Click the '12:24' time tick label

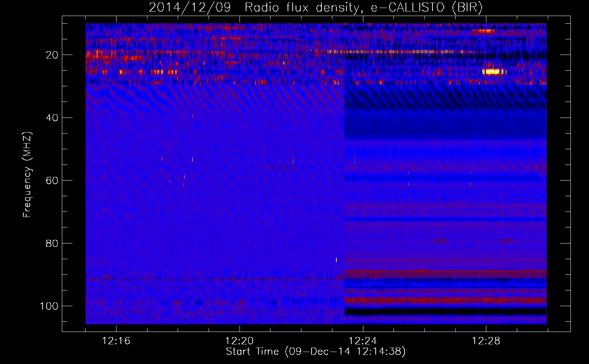click(x=363, y=341)
